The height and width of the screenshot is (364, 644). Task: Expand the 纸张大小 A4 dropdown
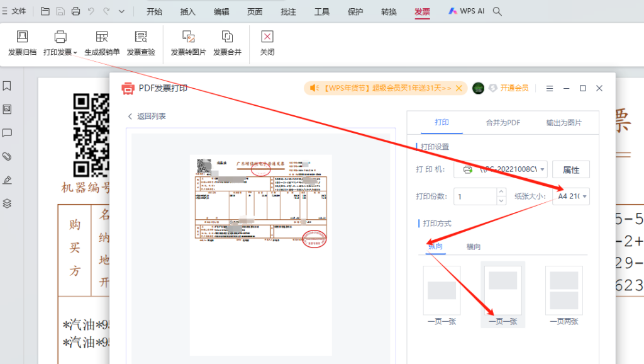[x=571, y=196]
